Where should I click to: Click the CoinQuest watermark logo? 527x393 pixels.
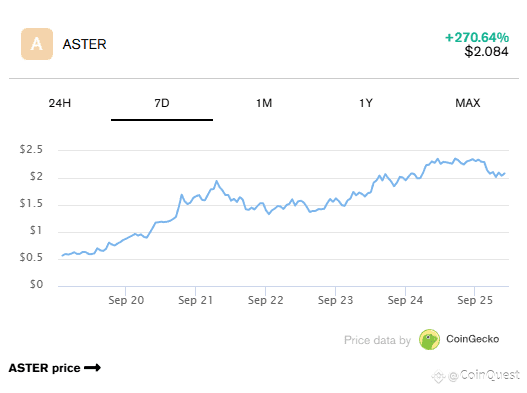coord(438,376)
